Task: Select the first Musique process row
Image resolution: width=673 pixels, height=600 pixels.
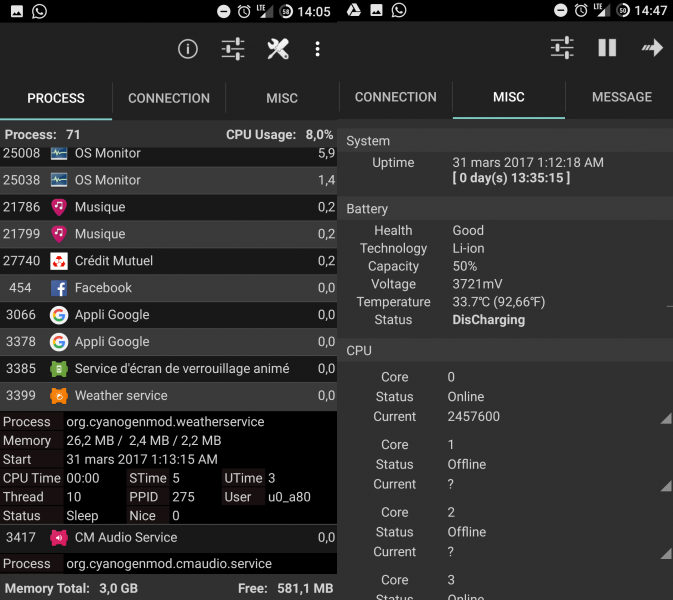Action: tap(168, 207)
